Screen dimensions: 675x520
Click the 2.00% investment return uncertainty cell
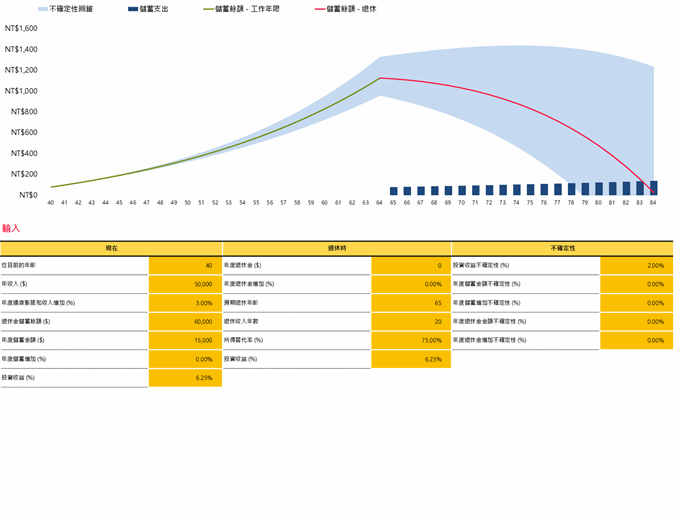(x=637, y=265)
